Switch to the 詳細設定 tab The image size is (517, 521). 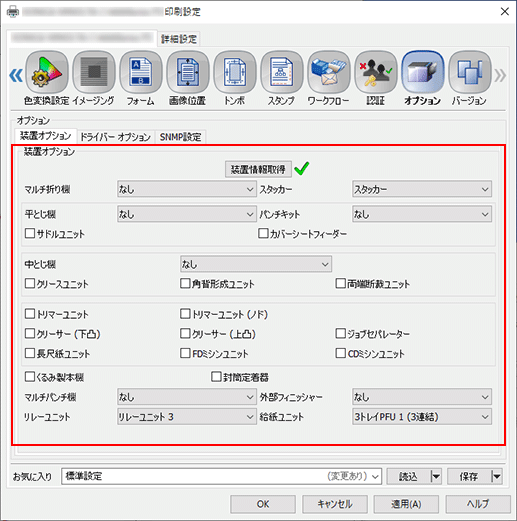click(179, 39)
